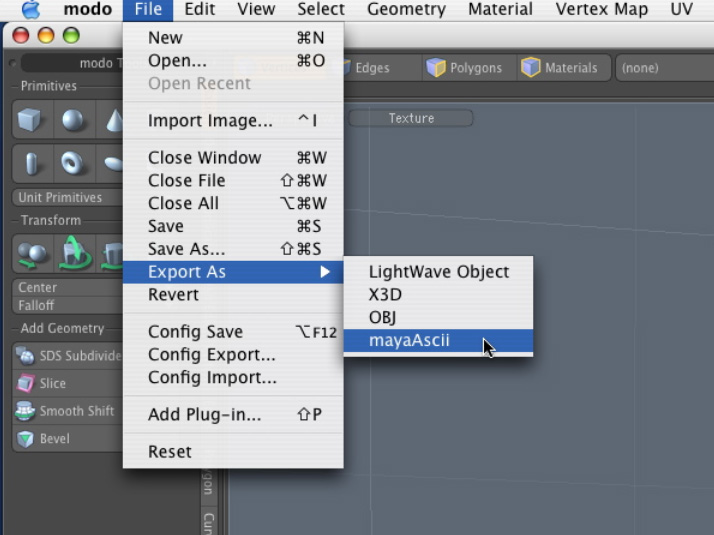Choose Config Import... menu entry
714x535 pixels.
pos(233,377)
